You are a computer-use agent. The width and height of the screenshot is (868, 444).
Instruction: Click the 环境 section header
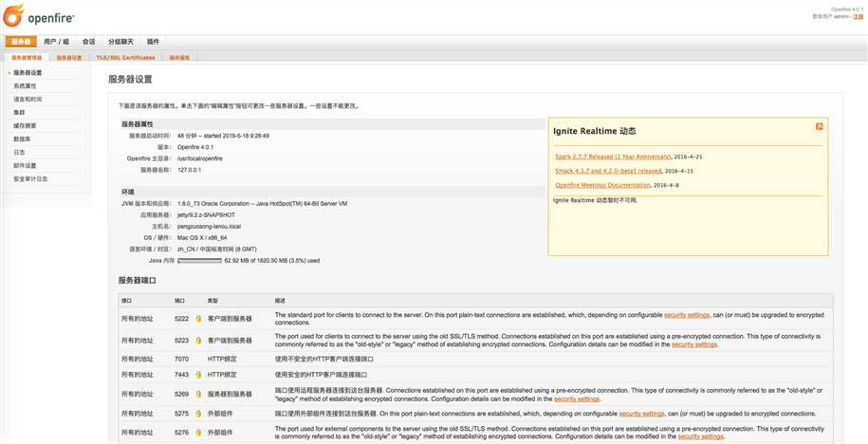pos(128,192)
